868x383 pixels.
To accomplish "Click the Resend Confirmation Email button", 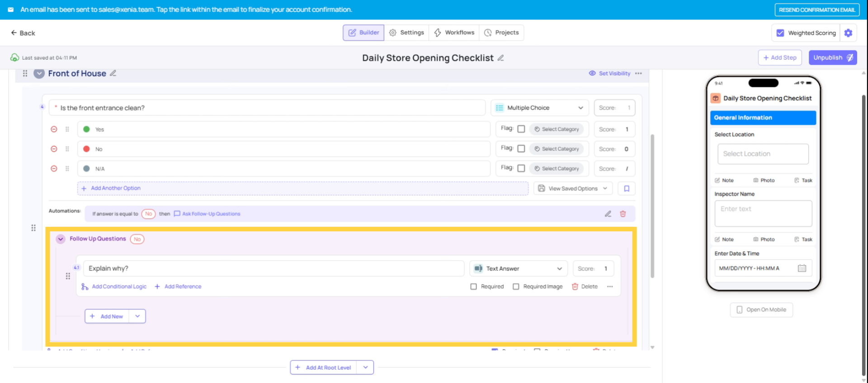I will tap(816, 9).
